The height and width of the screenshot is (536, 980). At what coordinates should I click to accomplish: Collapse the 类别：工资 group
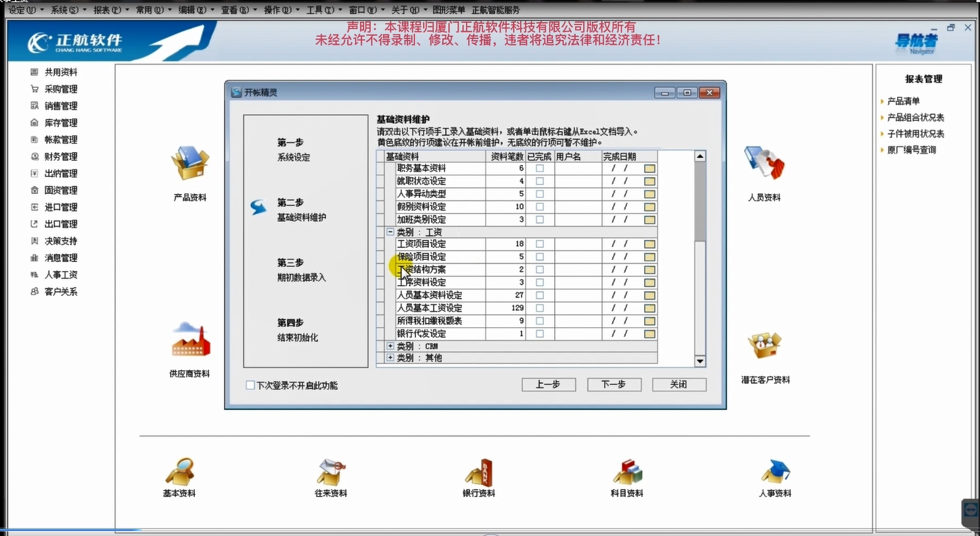[390, 232]
